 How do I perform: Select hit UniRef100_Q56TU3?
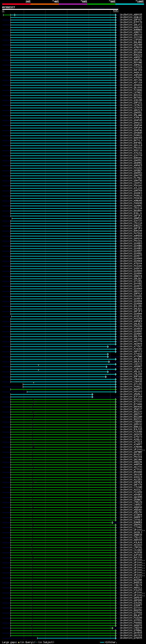(131, 35)
